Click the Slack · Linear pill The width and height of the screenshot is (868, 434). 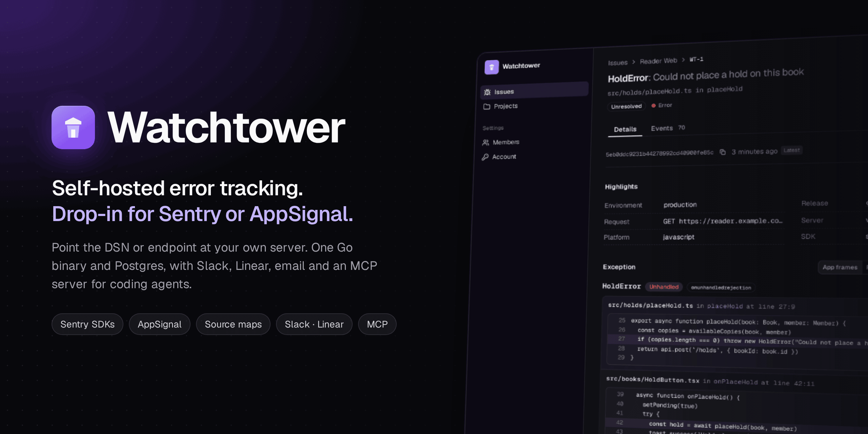(314, 324)
